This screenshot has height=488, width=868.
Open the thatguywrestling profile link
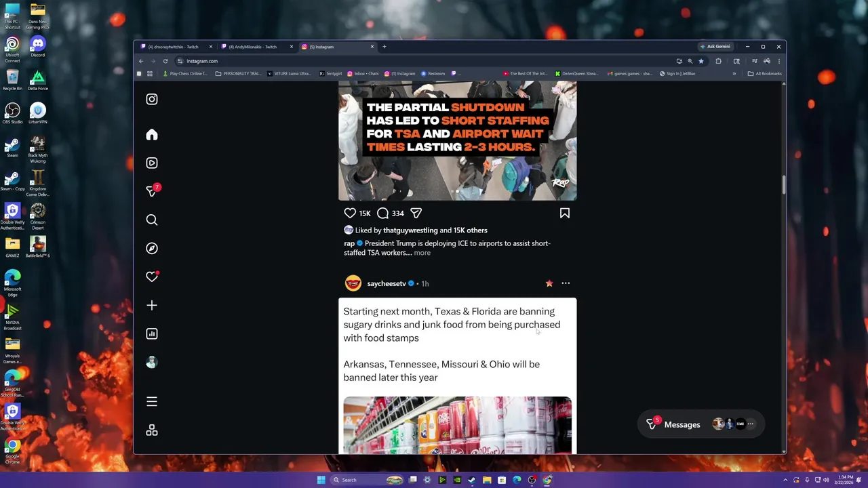(x=410, y=230)
